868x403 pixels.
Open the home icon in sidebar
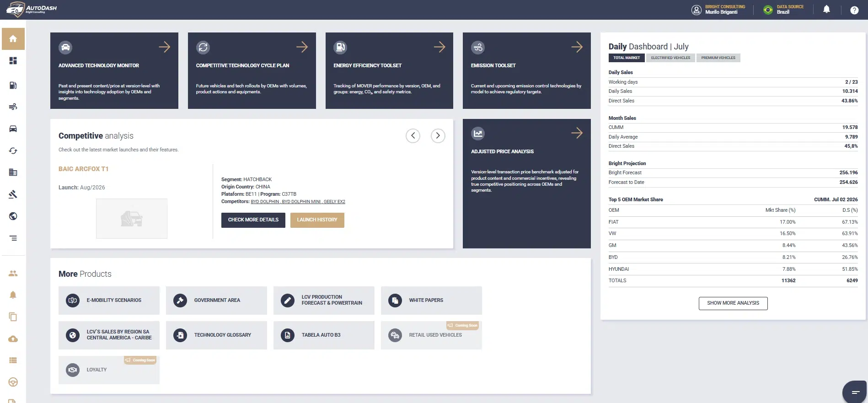pos(13,39)
